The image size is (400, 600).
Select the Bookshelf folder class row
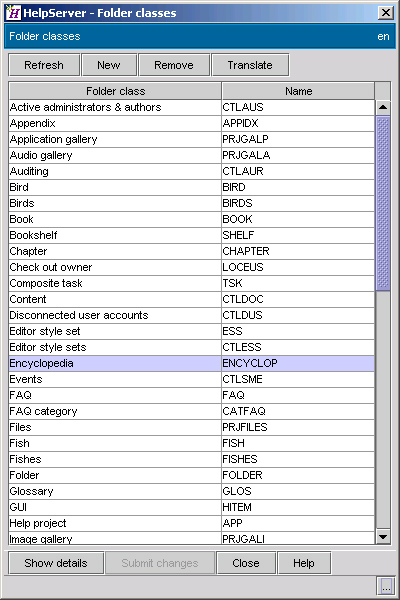(x=191, y=235)
